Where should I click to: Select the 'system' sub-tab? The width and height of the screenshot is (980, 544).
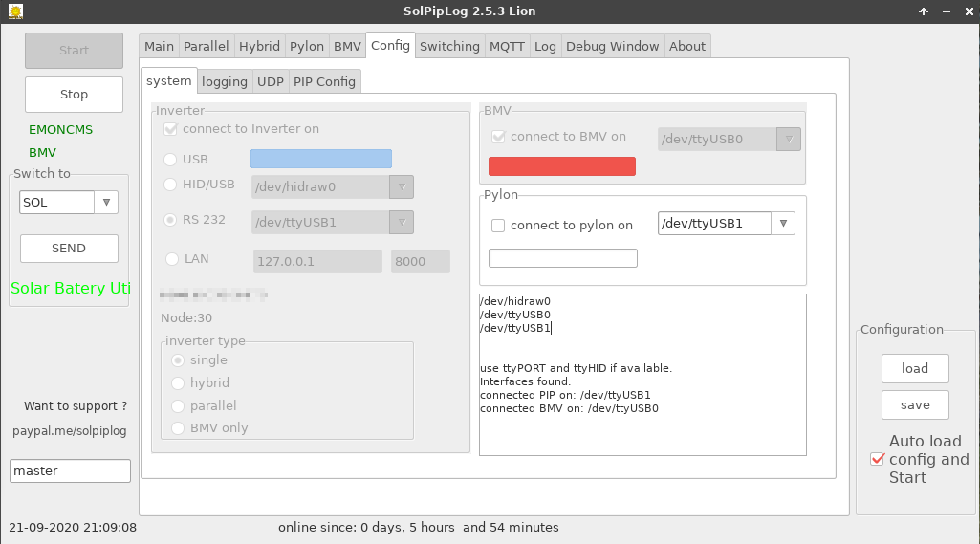pyautogui.click(x=168, y=80)
